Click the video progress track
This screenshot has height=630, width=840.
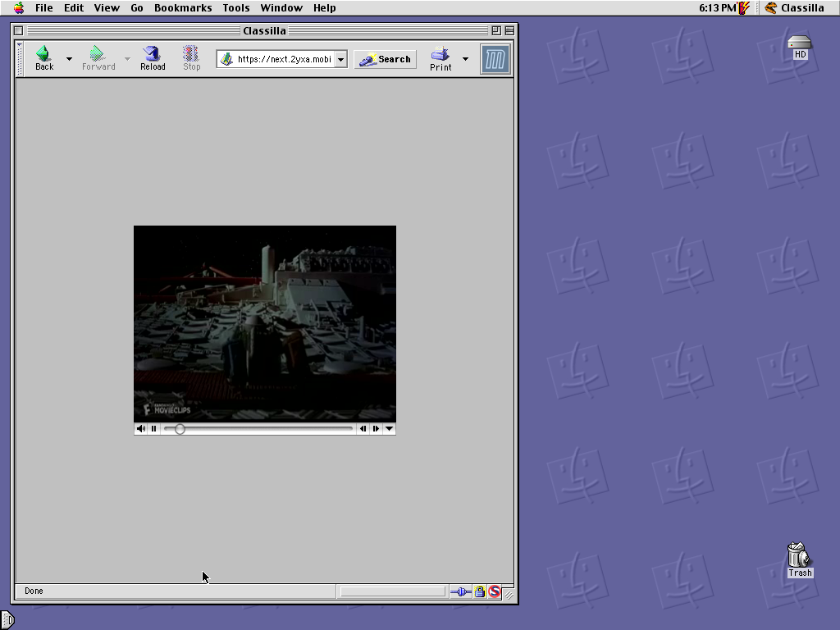(258, 428)
